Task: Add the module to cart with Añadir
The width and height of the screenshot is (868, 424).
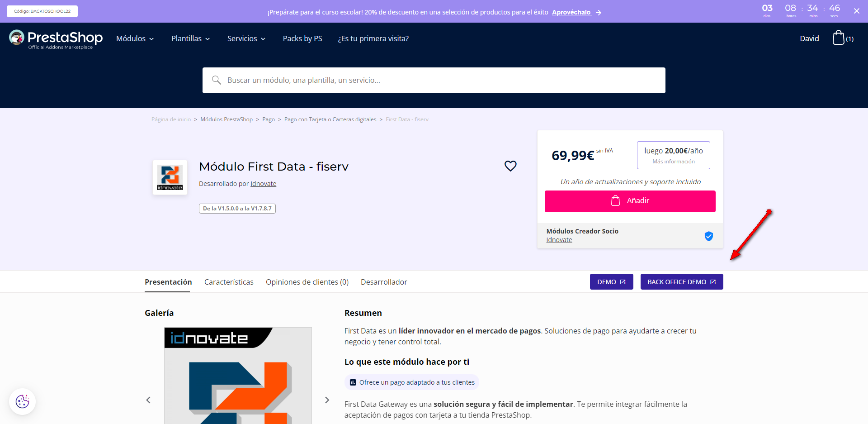Action: (x=630, y=201)
